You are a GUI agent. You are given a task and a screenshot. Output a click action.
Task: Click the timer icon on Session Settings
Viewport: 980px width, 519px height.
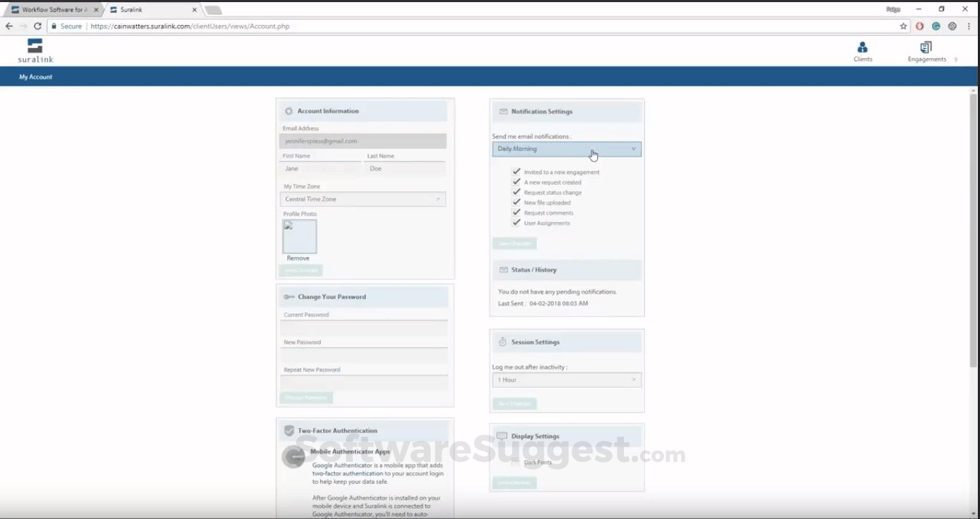coord(504,341)
